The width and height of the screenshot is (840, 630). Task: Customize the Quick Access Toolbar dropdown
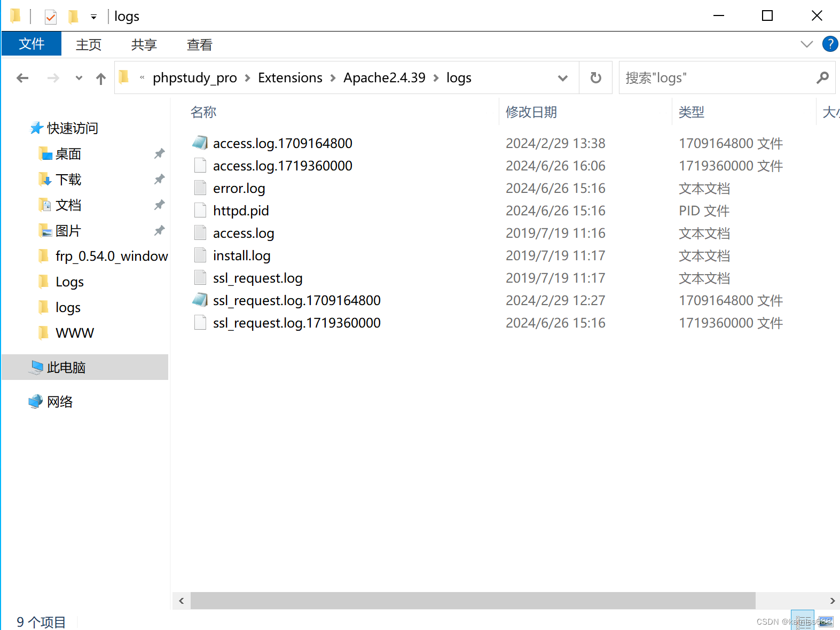click(93, 17)
